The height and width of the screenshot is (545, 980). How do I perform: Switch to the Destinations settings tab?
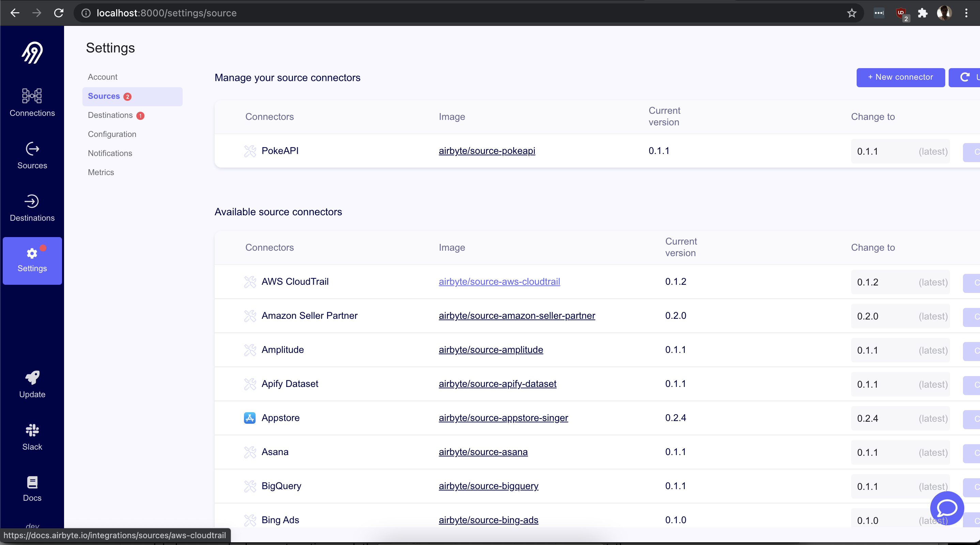[110, 115]
